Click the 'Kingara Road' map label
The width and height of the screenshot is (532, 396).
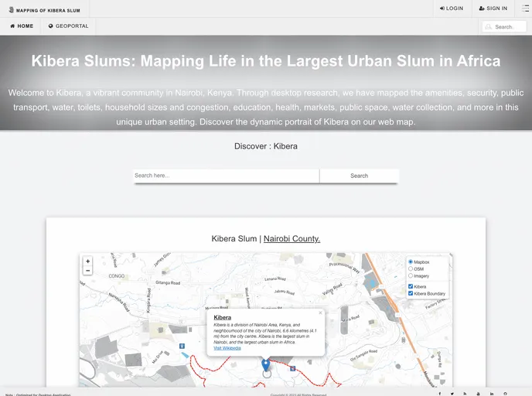pos(148,300)
